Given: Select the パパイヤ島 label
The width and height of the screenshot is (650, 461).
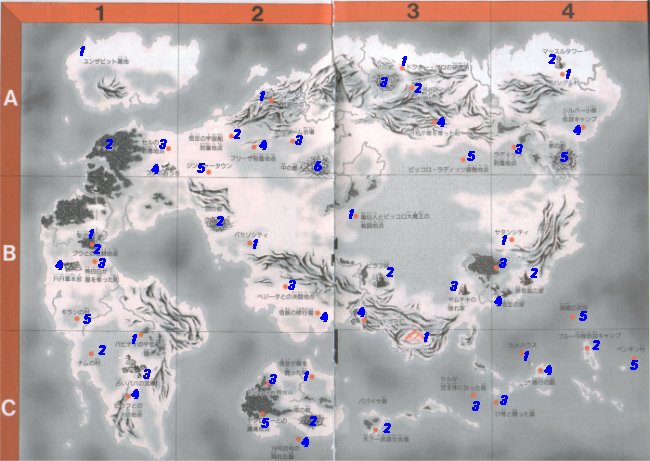Looking at the screenshot, I should point(372,401).
